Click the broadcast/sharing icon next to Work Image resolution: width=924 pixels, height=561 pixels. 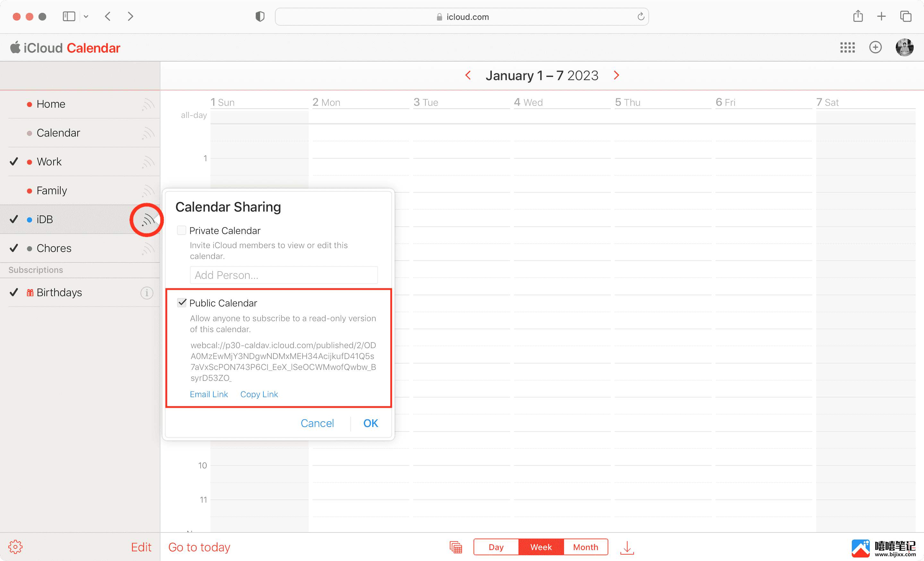coord(147,162)
